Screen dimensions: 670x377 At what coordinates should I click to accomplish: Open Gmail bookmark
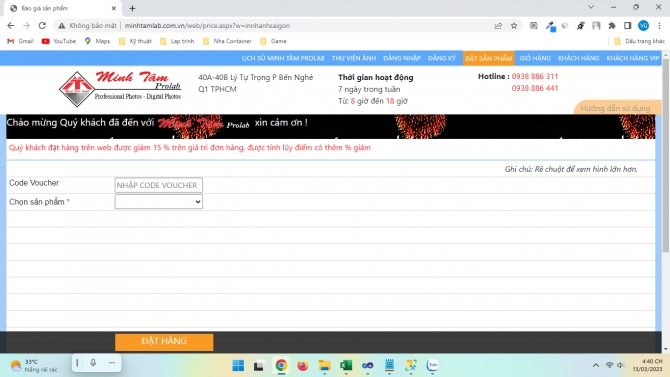[21, 41]
